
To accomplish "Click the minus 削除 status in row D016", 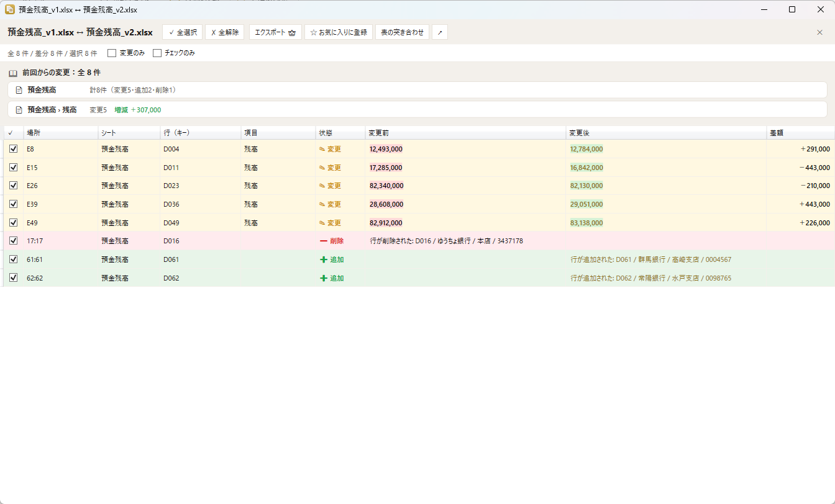I will tap(332, 241).
